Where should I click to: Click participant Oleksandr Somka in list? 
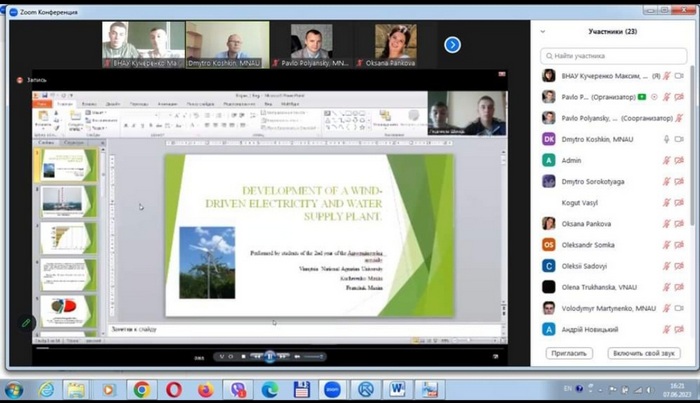(x=612, y=245)
